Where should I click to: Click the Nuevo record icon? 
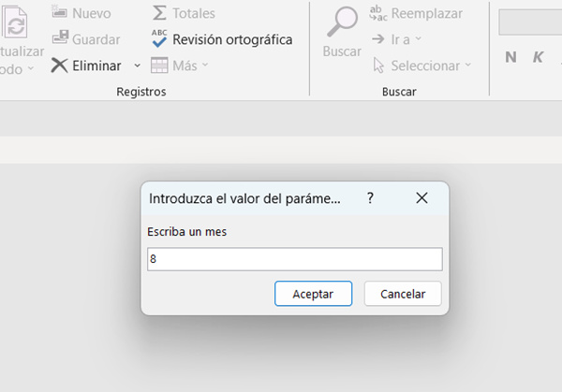click(60, 13)
